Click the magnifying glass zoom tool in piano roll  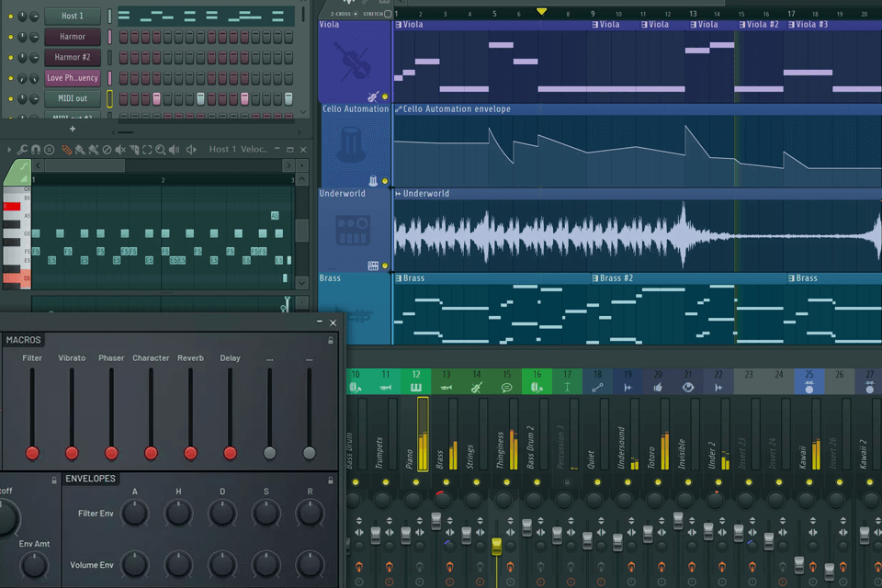(161, 150)
